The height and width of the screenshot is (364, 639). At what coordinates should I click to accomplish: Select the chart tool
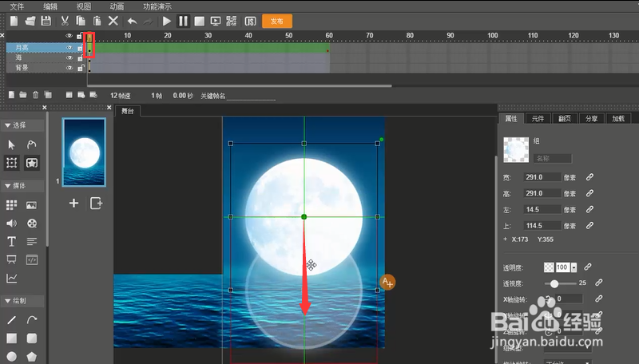[11, 278]
